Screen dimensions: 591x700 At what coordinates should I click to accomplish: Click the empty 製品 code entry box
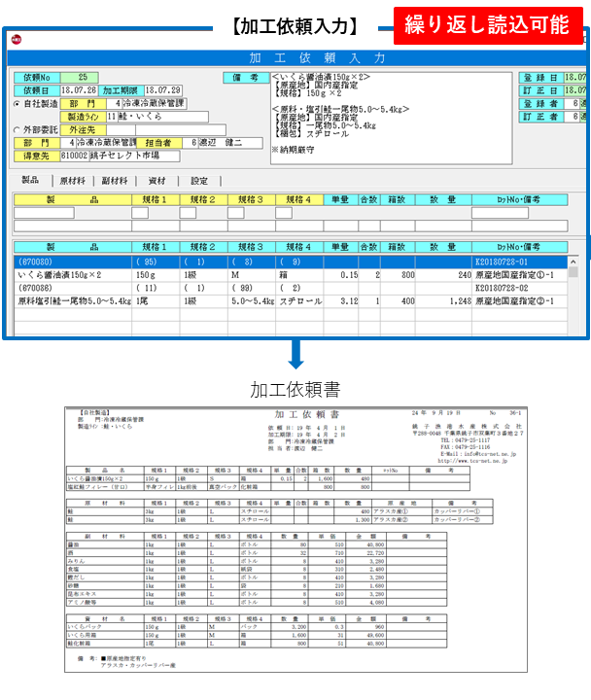click(44, 213)
